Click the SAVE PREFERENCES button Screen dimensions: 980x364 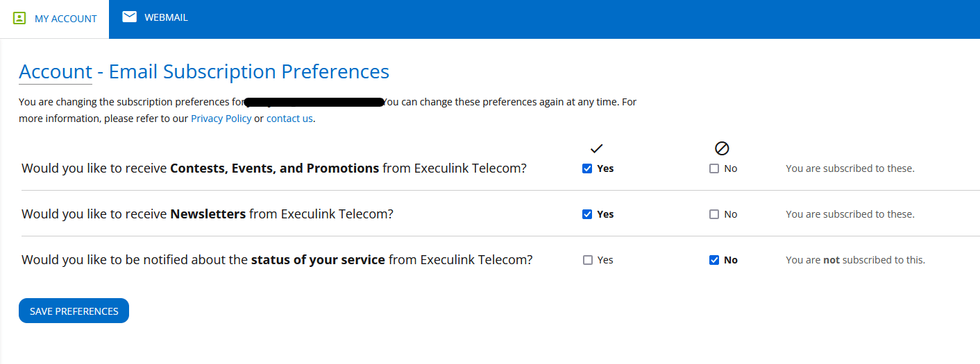74,311
